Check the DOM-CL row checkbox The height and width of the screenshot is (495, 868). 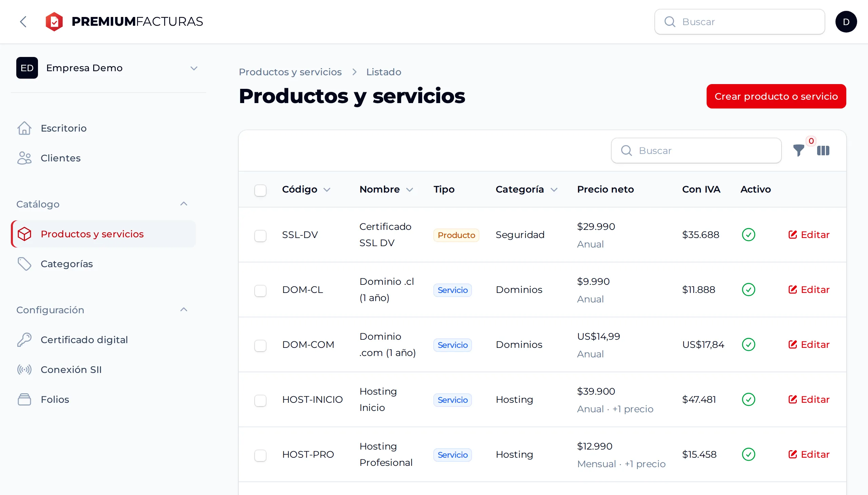point(260,291)
